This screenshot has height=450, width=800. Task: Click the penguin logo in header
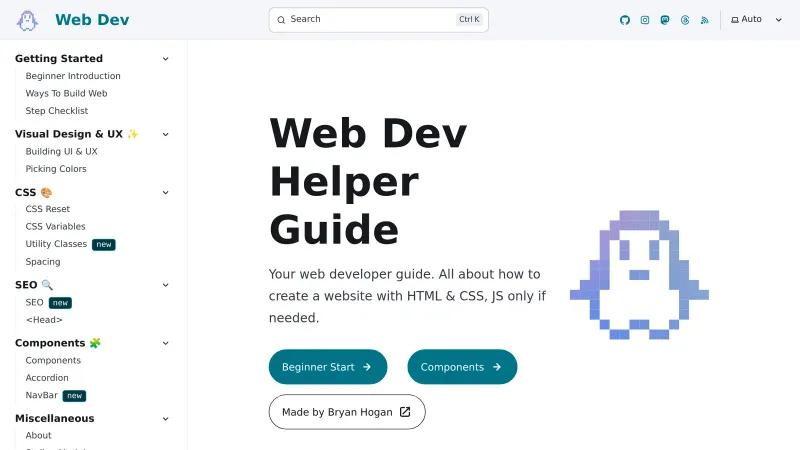click(x=27, y=20)
